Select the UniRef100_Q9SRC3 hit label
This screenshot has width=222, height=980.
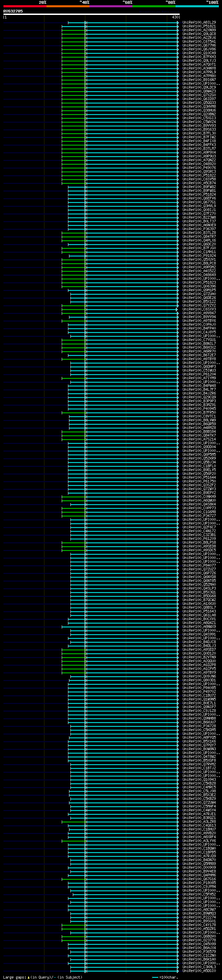click(199, 172)
